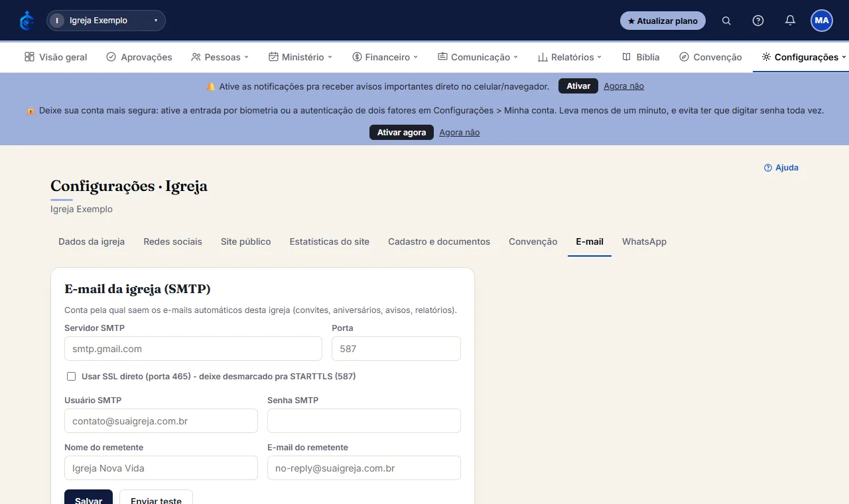The width and height of the screenshot is (849, 504).
Task: Dismiss notifications prompt with Agora não link
Action: tap(623, 86)
